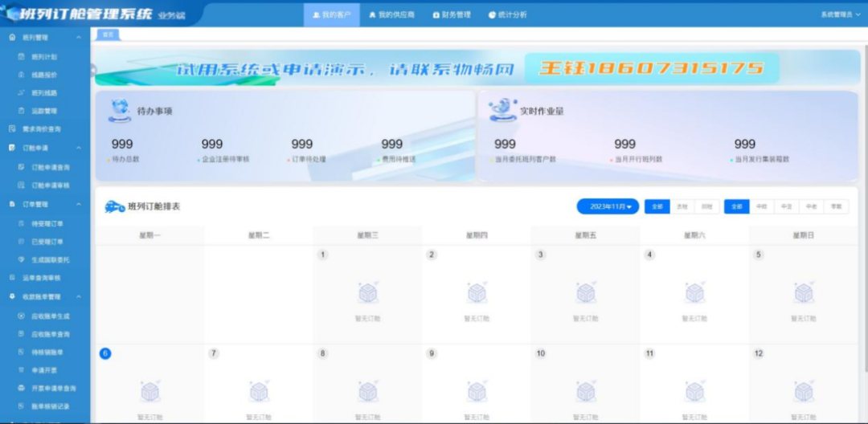Click the 星期三 column header
The height and width of the screenshot is (424, 868).
[x=367, y=235]
